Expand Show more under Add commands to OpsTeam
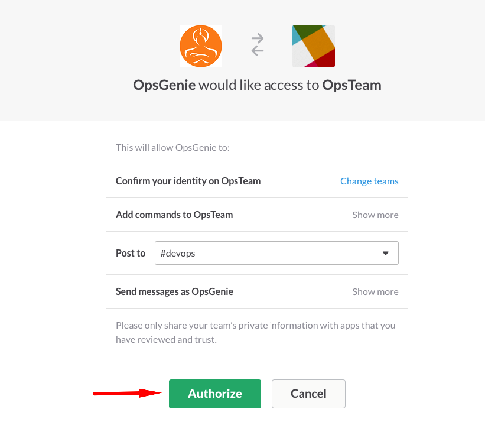The image size is (485, 448). coord(375,215)
